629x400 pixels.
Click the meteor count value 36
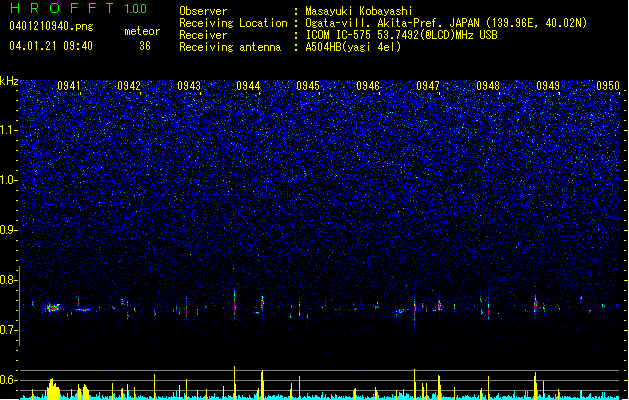click(x=145, y=46)
